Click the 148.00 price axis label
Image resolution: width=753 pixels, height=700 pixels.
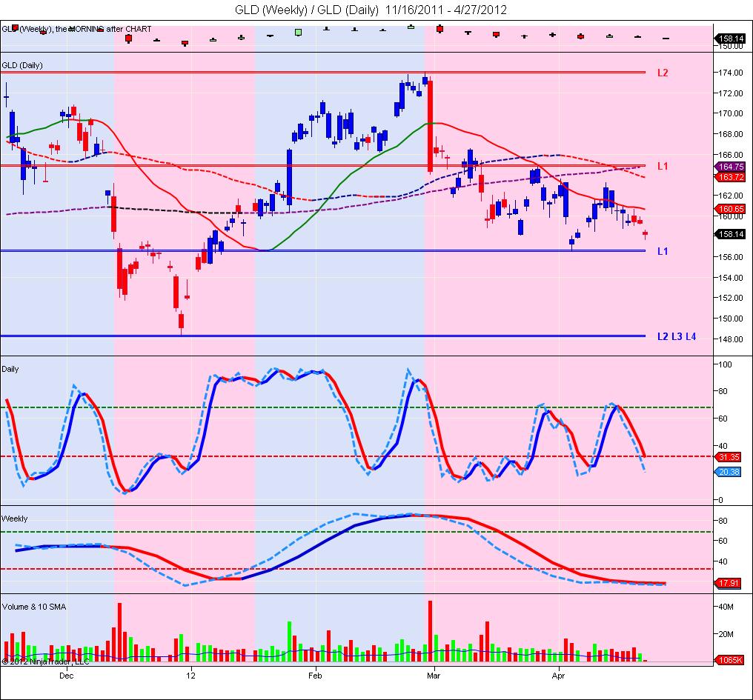click(x=731, y=339)
